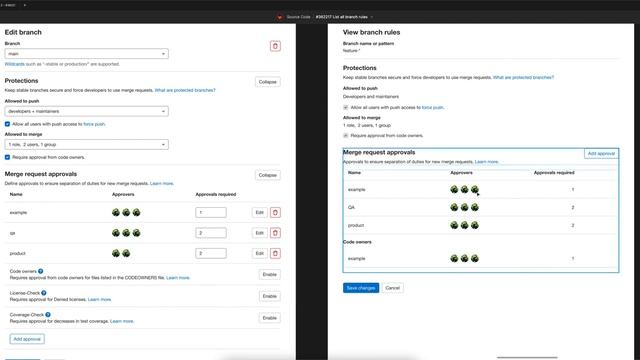Open the force push link in Edit branch
Viewport: 640px width, 360px height.
[x=94, y=124]
